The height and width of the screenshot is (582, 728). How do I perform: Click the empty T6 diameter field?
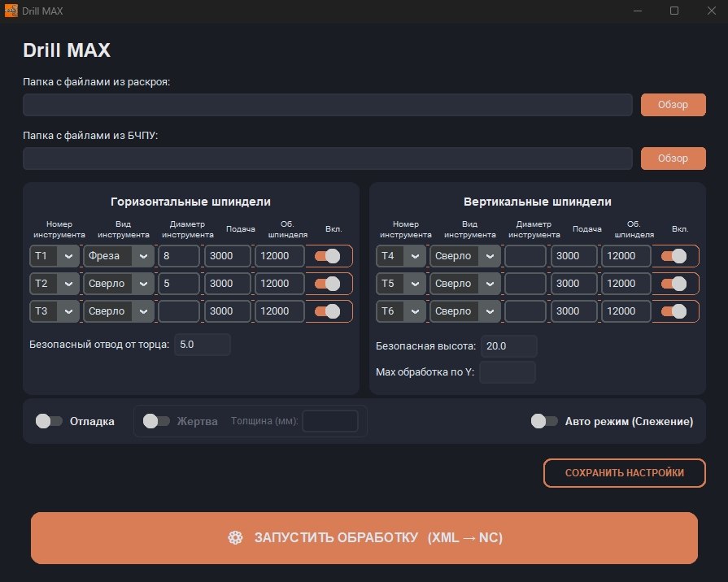[x=525, y=311]
